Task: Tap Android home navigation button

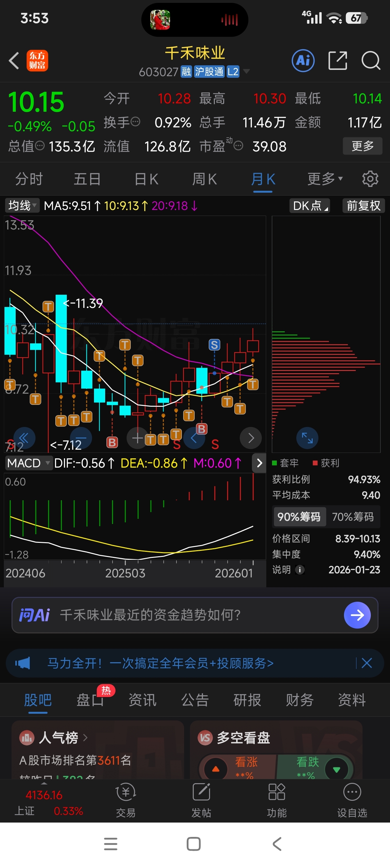Action: 194,844
